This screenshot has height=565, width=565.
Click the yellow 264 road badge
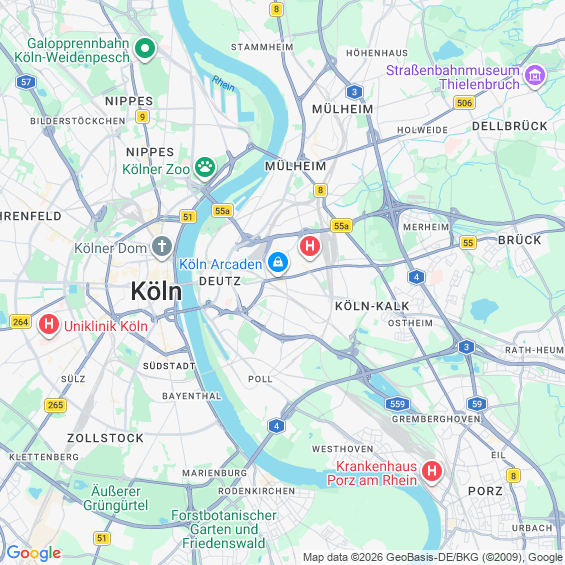(21, 321)
